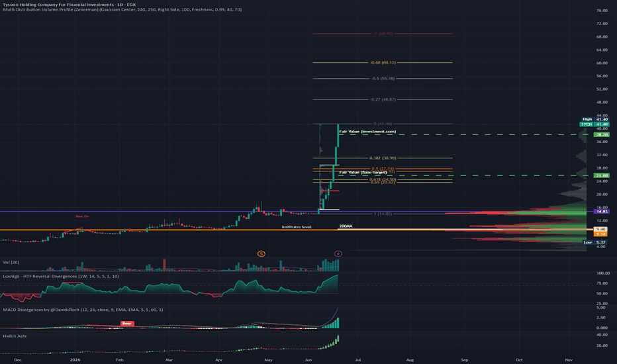Viewport: 617px width, 364px height.
Task: Open the Vol (20) indicator legend
Action: coord(11,262)
